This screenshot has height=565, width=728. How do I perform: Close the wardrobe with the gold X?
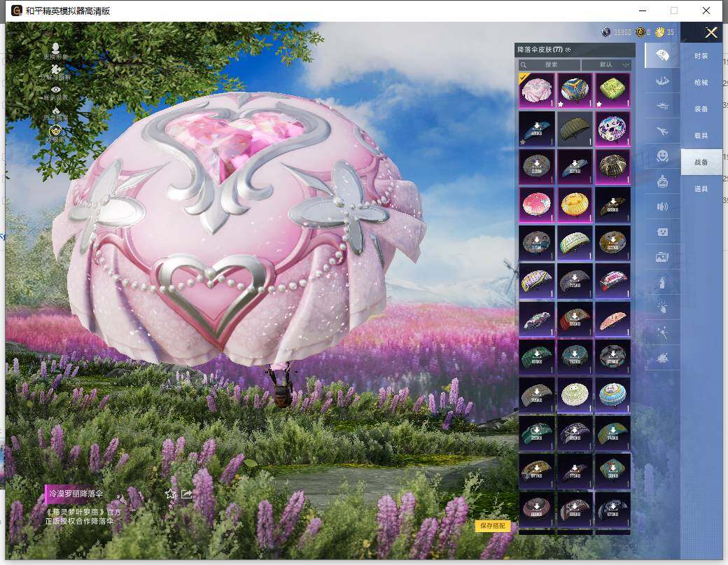pos(710,32)
